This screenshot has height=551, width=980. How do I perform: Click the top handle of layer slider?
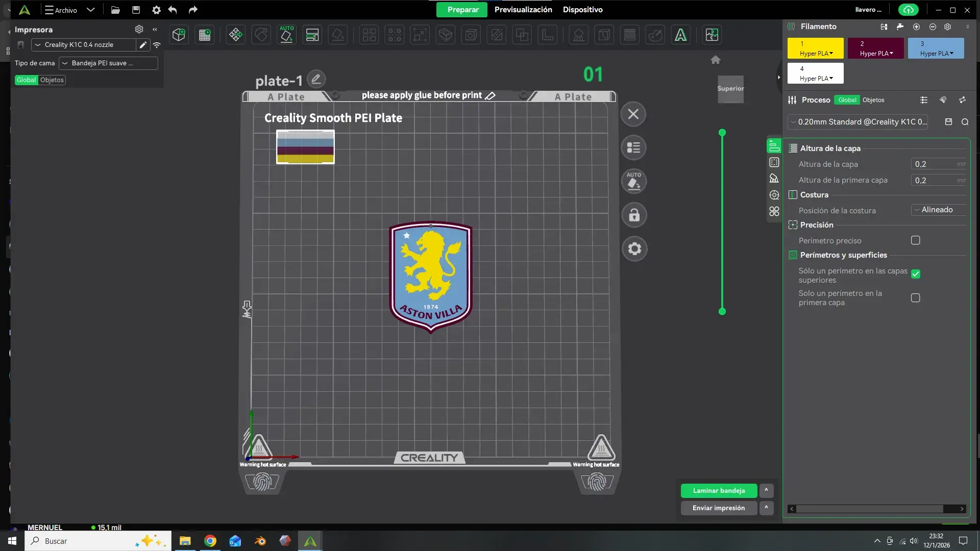click(x=722, y=133)
